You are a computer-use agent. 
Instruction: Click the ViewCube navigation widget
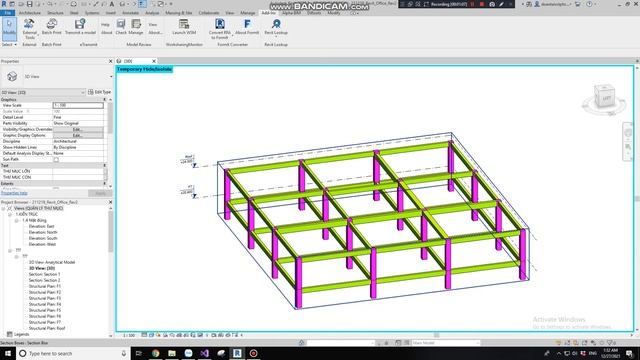[x=604, y=97]
